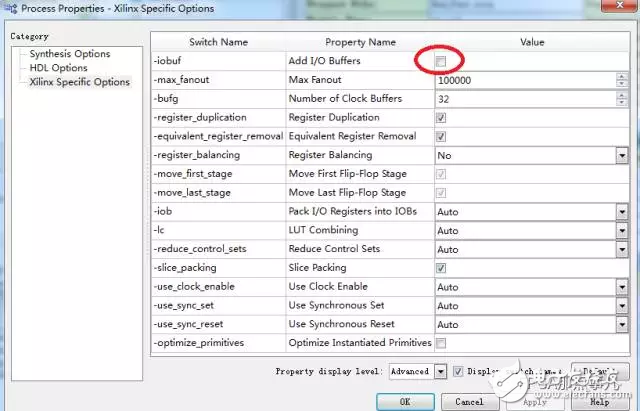Viewport: 640px width, 411px height.
Task: Expand the Use Clock Enable dropdown
Action: pyautogui.click(x=621, y=287)
